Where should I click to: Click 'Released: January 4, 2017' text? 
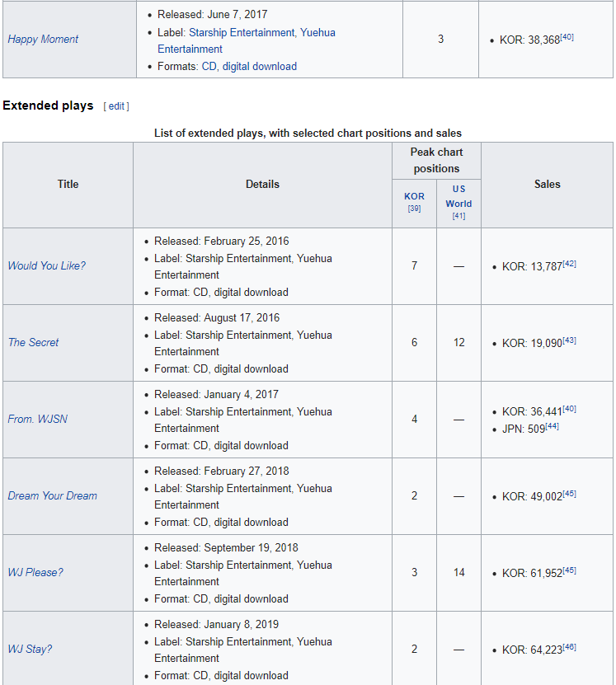coord(216,395)
